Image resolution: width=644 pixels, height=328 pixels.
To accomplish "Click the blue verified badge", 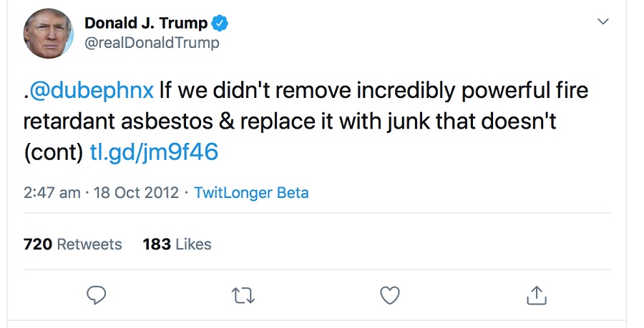I will tap(221, 23).
